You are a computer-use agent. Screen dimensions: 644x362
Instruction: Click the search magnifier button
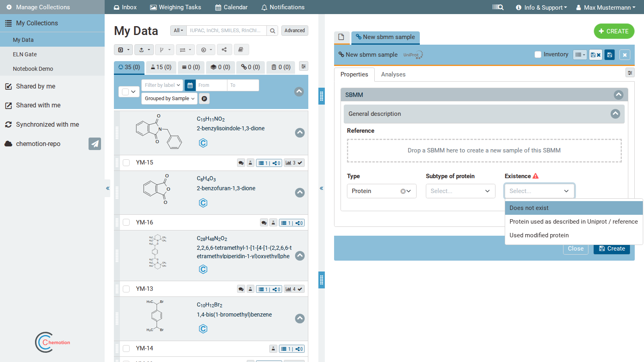point(272,31)
